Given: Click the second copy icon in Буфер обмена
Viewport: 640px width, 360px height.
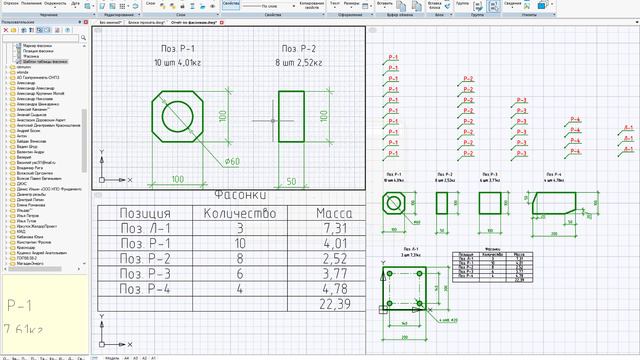Looking at the screenshot, I should click(x=416, y=6).
